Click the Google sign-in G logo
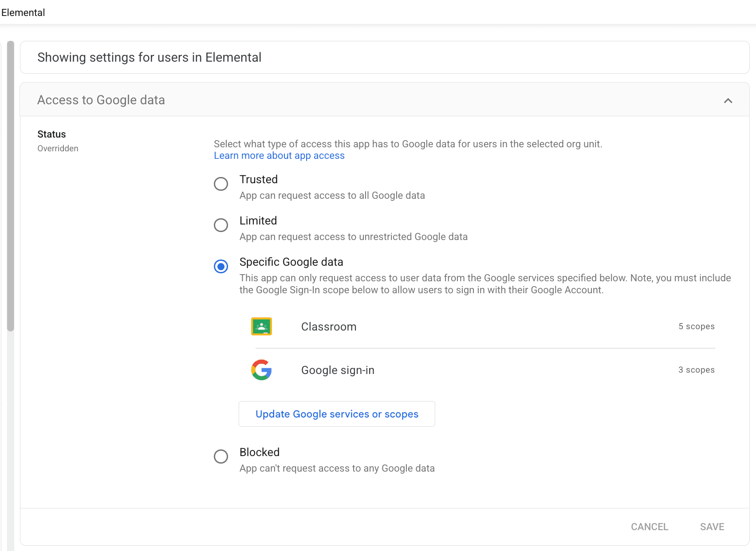Image resolution: width=756 pixels, height=551 pixels. 261,370
